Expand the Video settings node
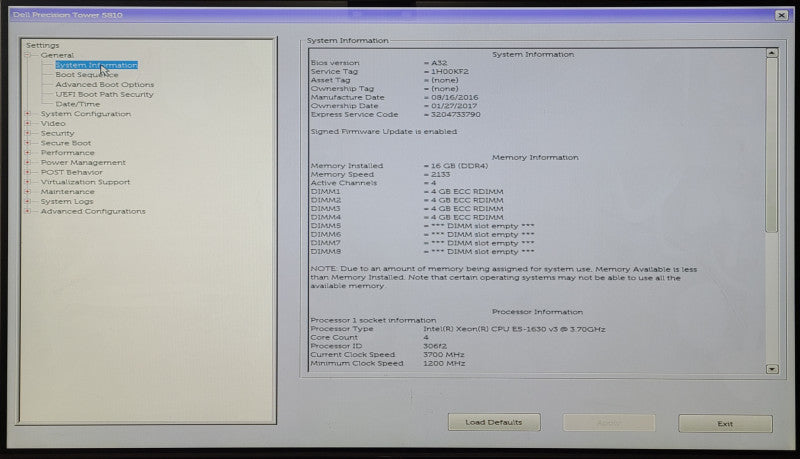Screen dimensions: 800x459 (28, 123)
